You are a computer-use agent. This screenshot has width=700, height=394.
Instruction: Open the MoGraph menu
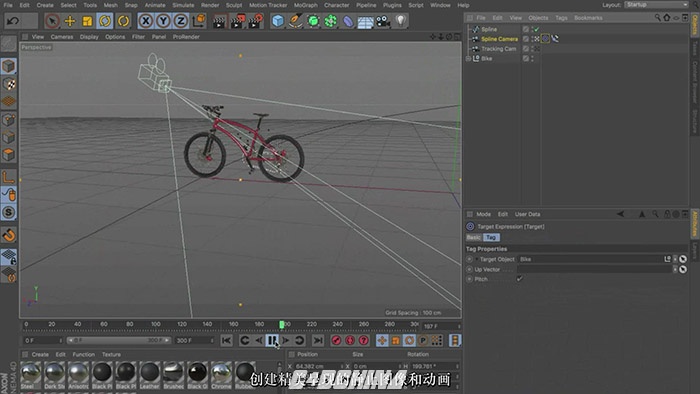306,5
